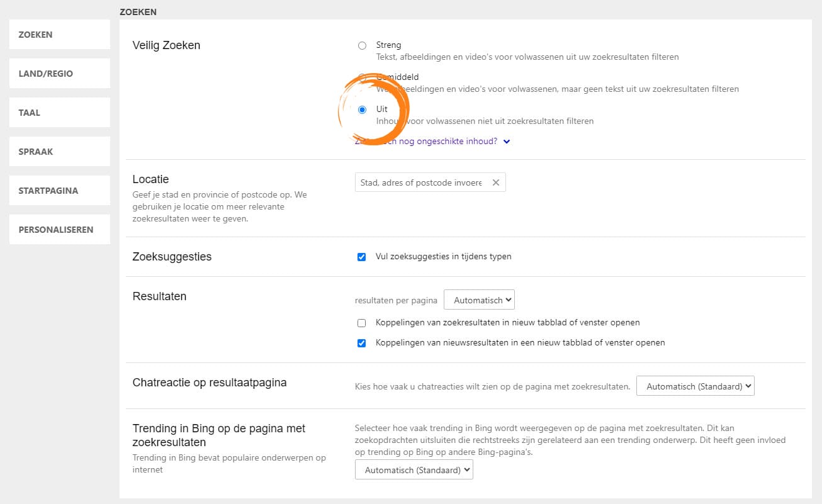Open the TAAL settings section
This screenshot has height=504, width=822.
tap(59, 112)
